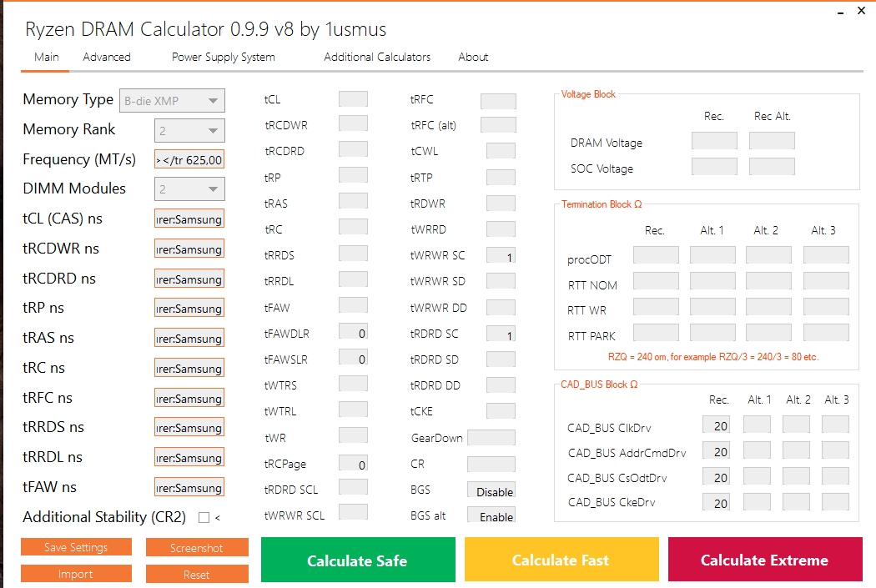Click the Save Settings button
The width and height of the screenshot is (876, 588).
76,547
